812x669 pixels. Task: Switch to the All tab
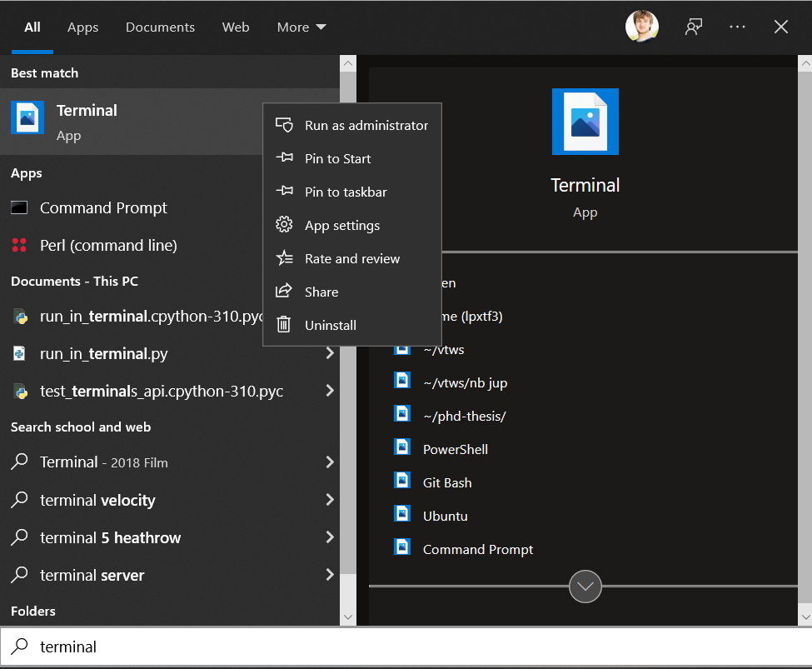click(x=32, y=27)
